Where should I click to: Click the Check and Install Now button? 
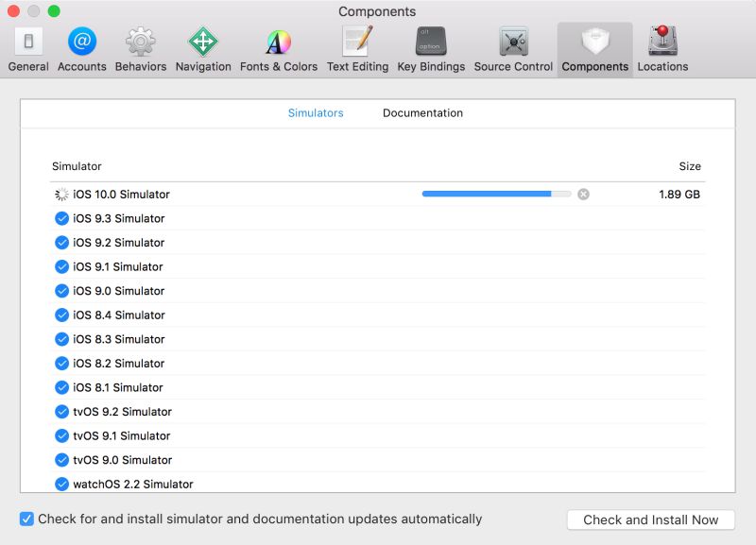point(651,519)
